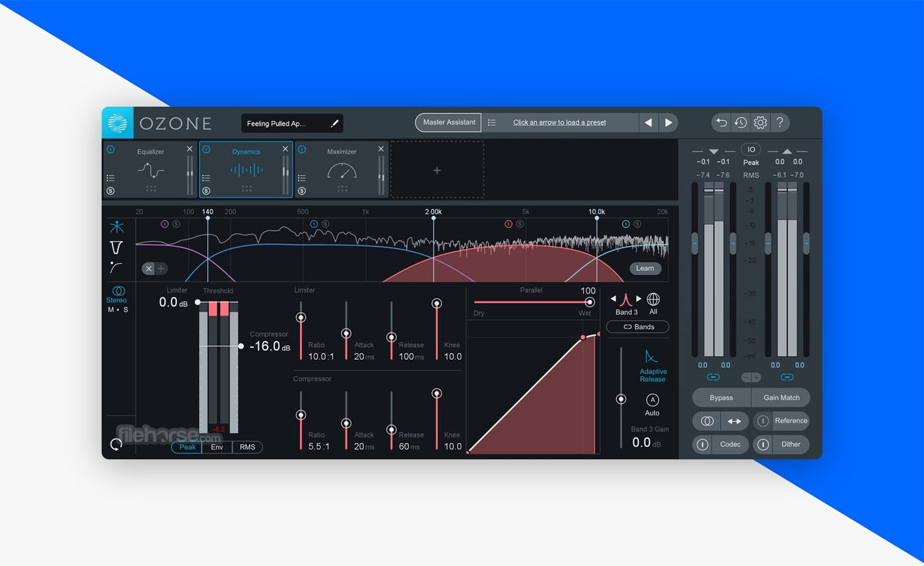Click the Bypass button
924x566 pixels.
(721, 397)
